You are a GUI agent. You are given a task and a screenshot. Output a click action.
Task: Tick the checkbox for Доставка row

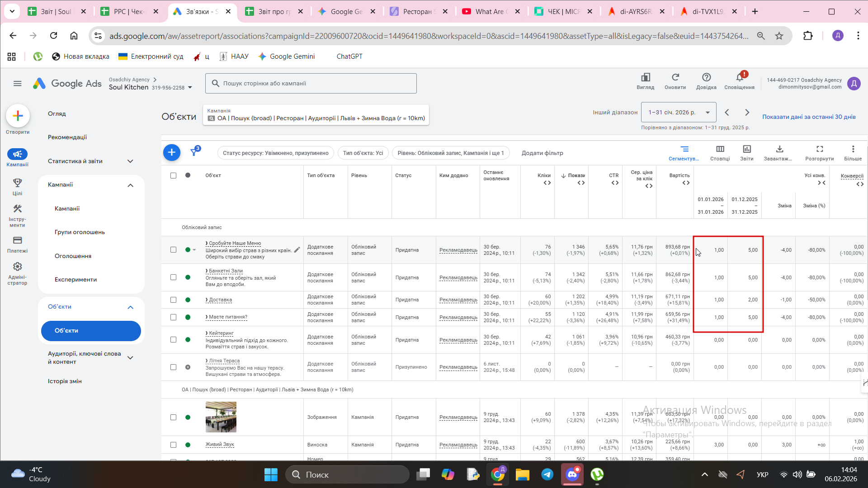(173, 300)
